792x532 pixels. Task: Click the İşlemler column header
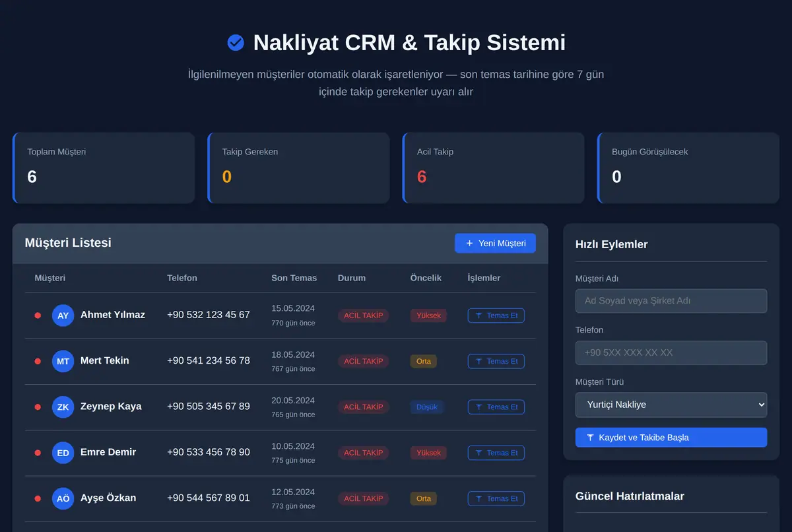(484, 278)
